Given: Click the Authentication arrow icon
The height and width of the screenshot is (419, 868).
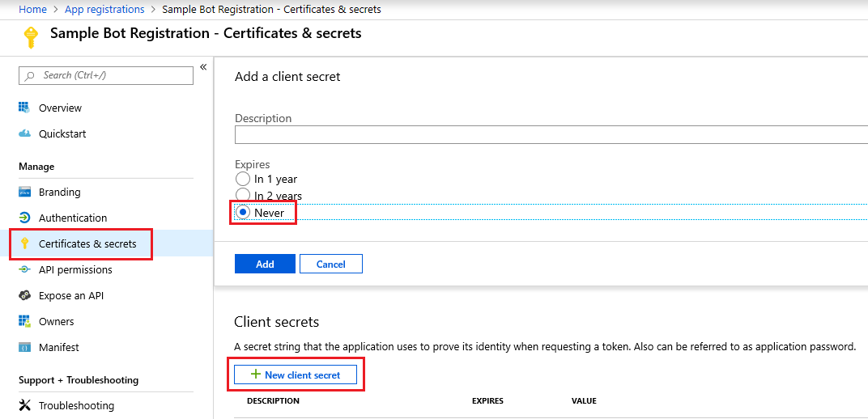Looking at the screenshot, I should (24, 218).
